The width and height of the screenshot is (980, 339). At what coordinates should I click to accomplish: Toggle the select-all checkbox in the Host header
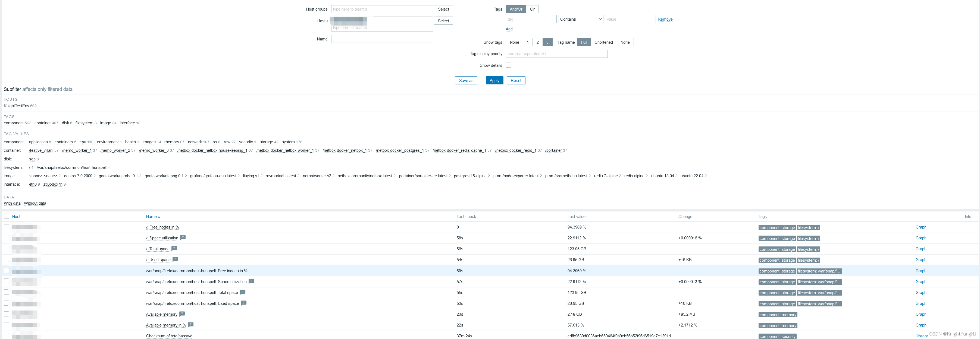[7, 216]
